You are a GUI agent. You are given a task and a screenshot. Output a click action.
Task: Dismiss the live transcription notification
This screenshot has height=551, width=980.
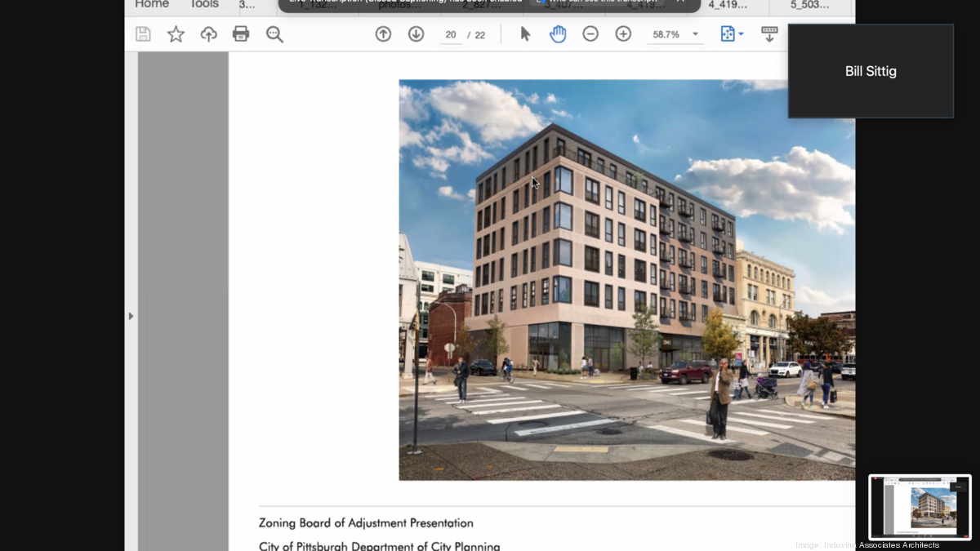tap(680, 2)
